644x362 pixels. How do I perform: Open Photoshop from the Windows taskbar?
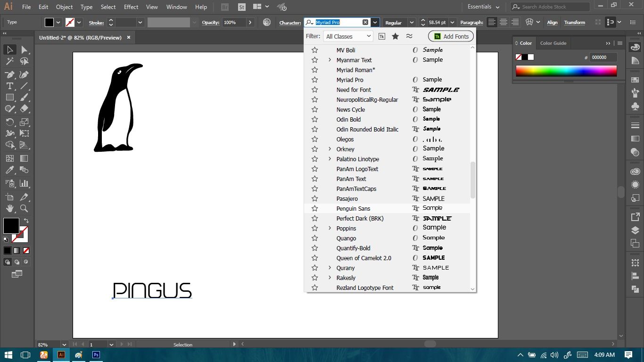click(96, 355)
